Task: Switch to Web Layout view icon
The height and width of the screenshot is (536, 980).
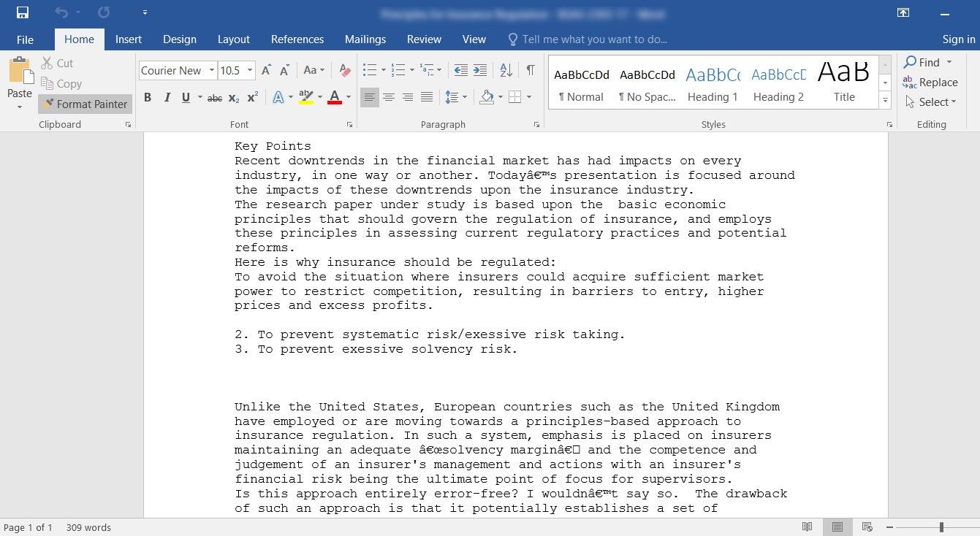Action: (x=867, y=527)
